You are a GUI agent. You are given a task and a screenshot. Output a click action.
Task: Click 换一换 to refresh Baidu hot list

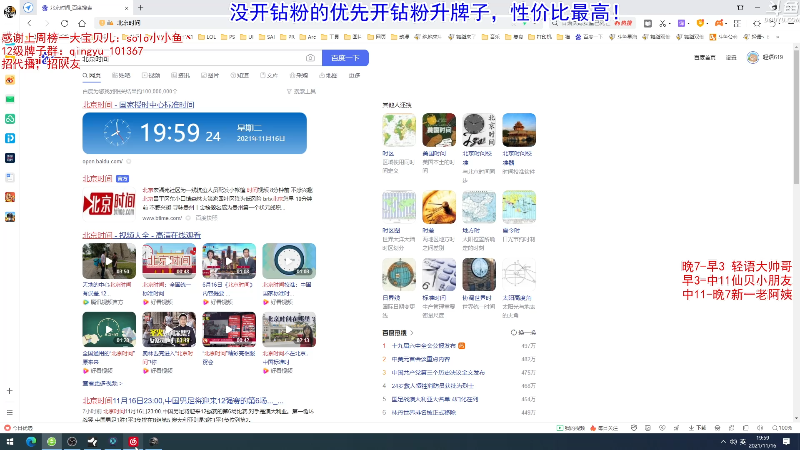click(x=523, y=333)
